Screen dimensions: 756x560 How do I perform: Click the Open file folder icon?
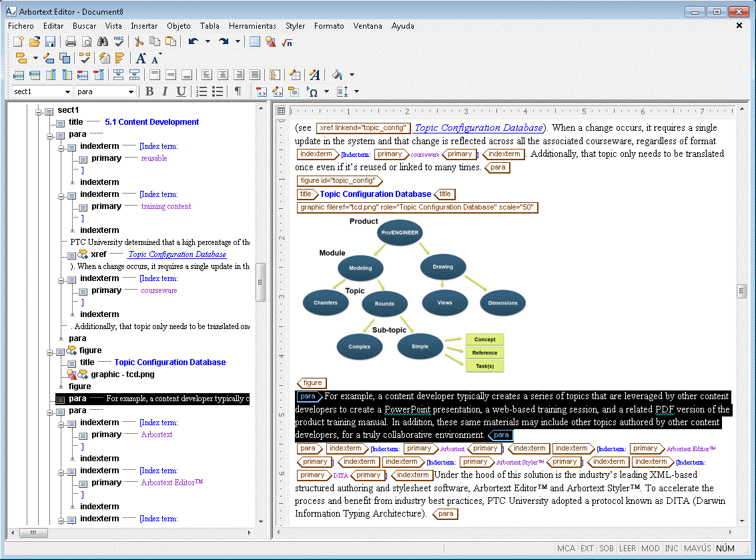(34, 42)
